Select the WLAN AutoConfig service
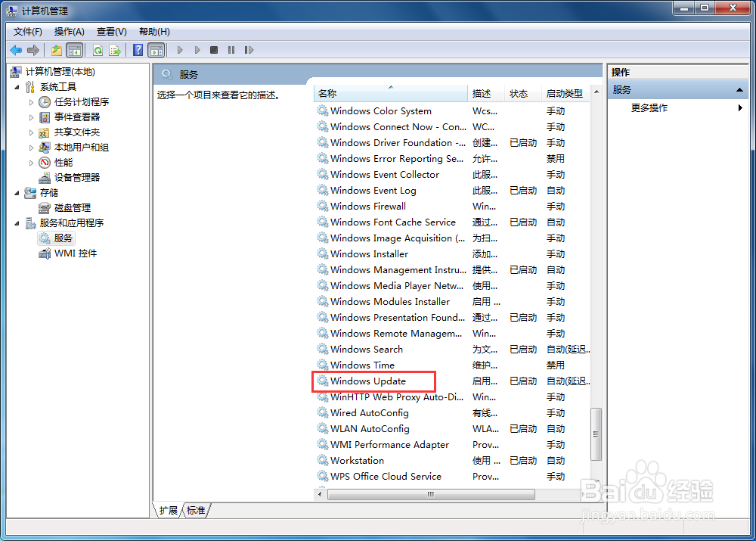 (370, 429)
